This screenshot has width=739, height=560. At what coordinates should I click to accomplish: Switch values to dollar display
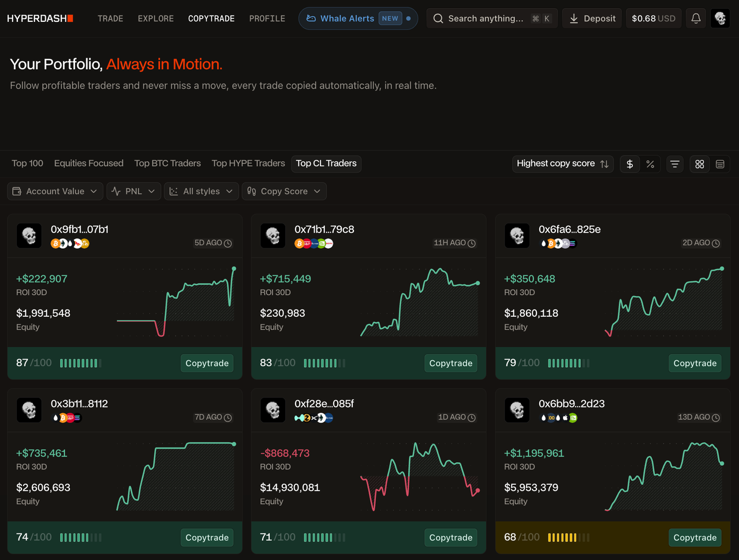click(630, 164)
